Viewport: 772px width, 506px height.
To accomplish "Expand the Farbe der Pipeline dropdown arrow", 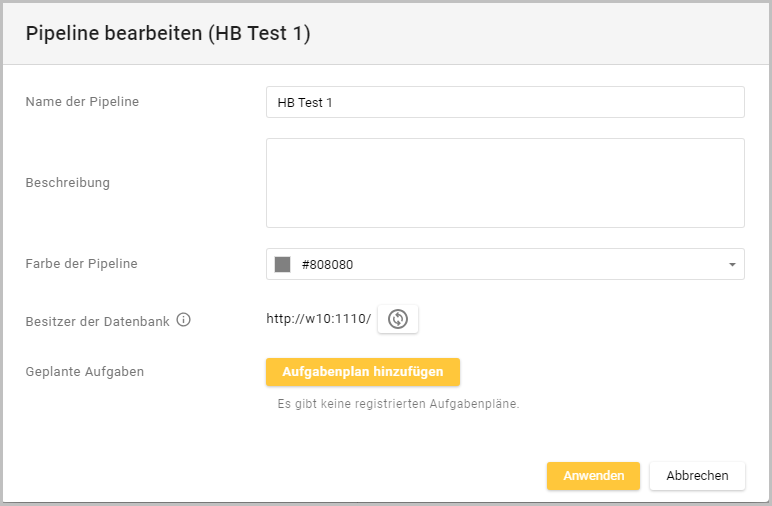I will 731,265.
